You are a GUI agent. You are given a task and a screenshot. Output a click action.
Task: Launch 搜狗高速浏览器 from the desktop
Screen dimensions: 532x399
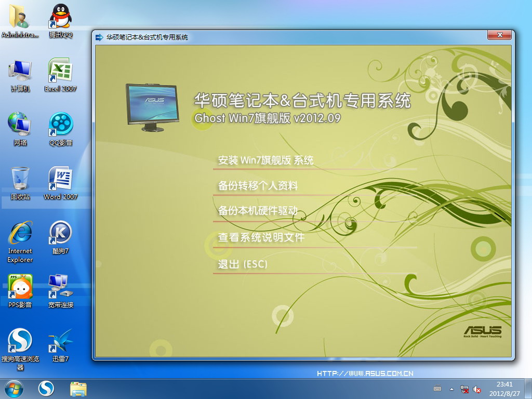click(20, 350)
